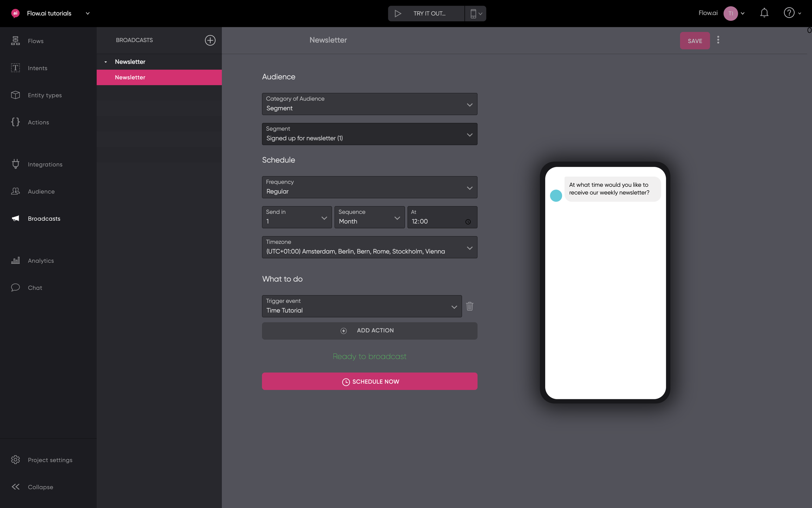812x508 pixels.
Task: Select the highlighted Newsletter broadcast item
Action: pos(159,77)
